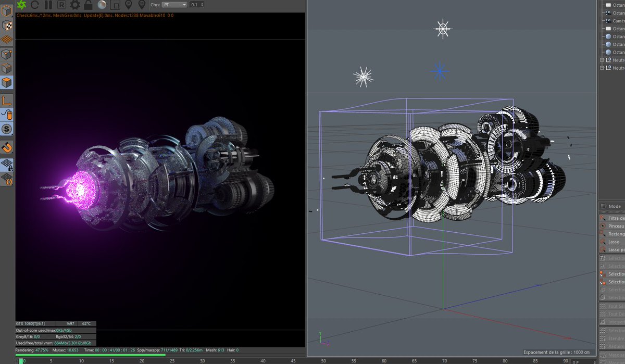
Task: Click frame 50 on the timeline ruler
Action: (x=323, y=360)
